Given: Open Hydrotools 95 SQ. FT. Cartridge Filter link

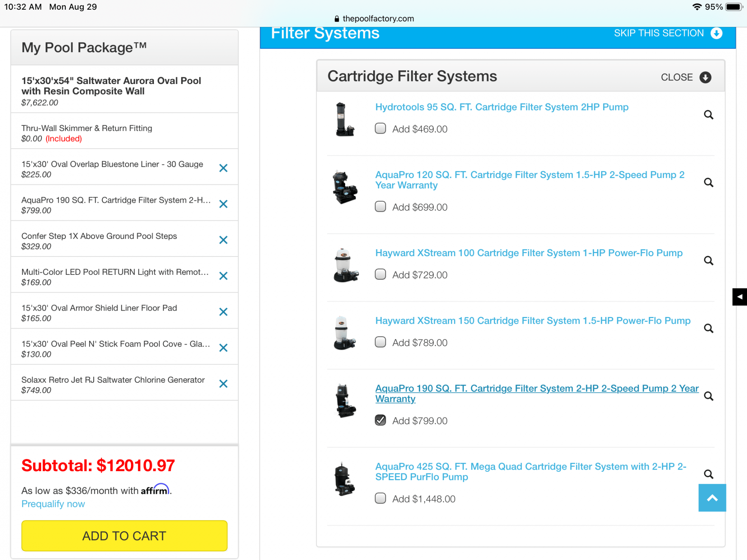Looking at the screenshot, I should [x=502, y=107].
